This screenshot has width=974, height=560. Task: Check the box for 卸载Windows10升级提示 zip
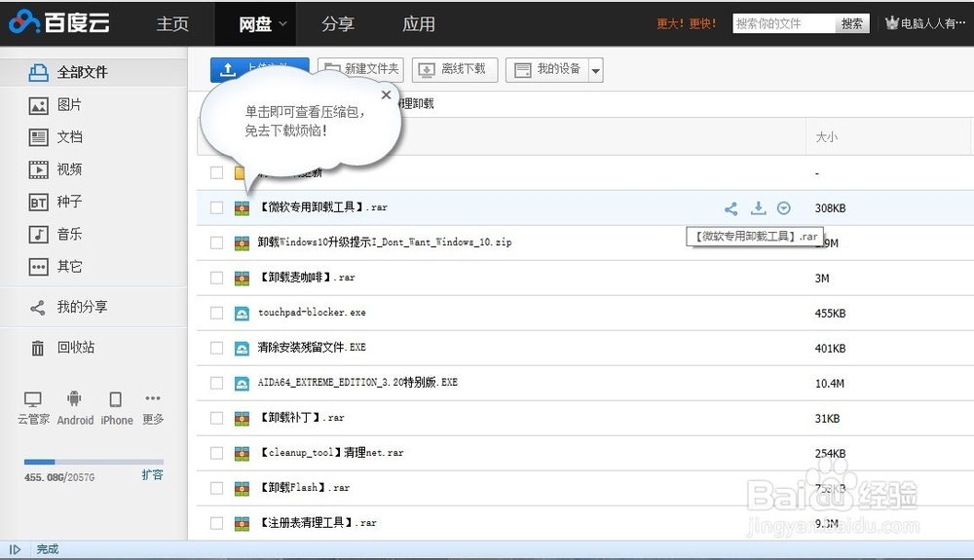click(216, 243)
